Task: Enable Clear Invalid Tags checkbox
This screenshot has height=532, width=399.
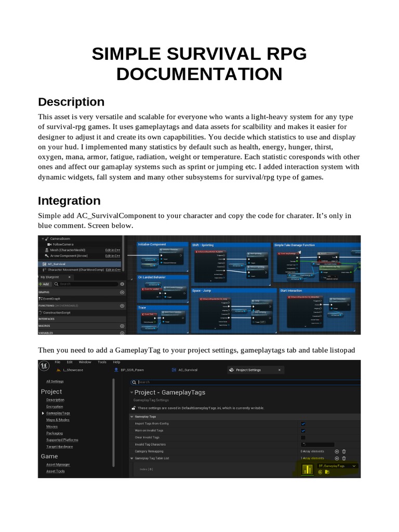Action: point(303,437)
